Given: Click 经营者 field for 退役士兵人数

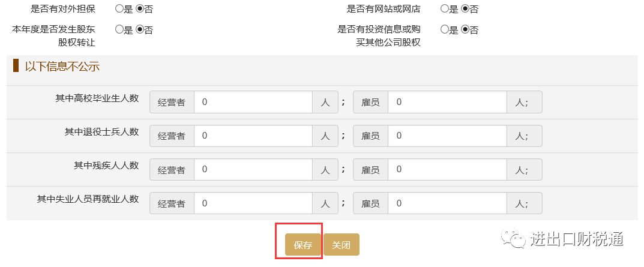Looking at the screenshot, I should pos(253,136).
